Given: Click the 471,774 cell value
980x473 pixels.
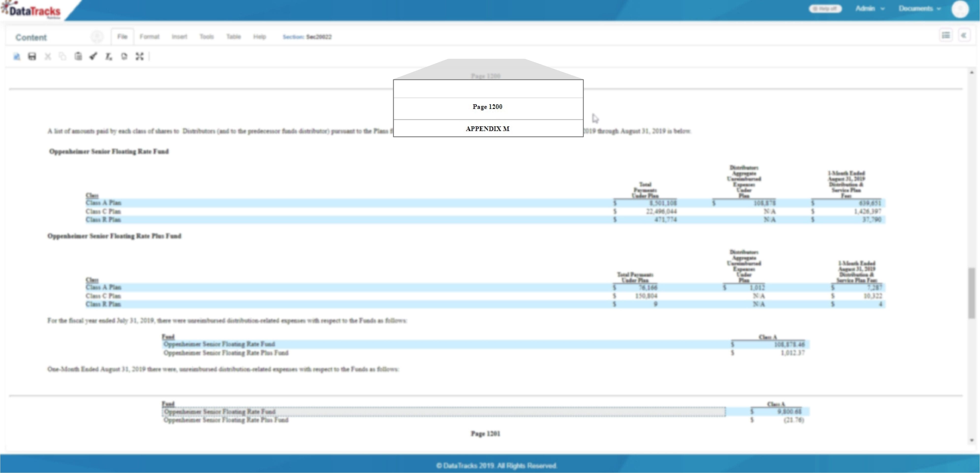Looking at the screenshot, I should pyautogui.click(x=665, y=219).
